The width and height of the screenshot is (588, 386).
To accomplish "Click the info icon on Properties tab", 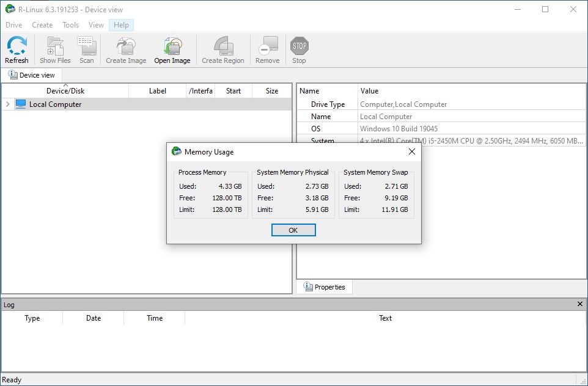I will (308, 286).
